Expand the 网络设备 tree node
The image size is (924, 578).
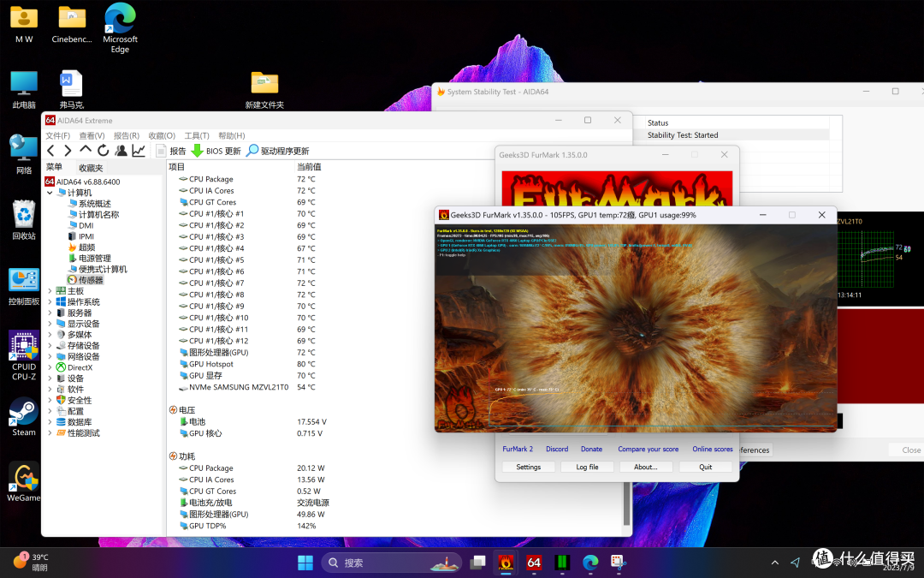click(50, 357)
